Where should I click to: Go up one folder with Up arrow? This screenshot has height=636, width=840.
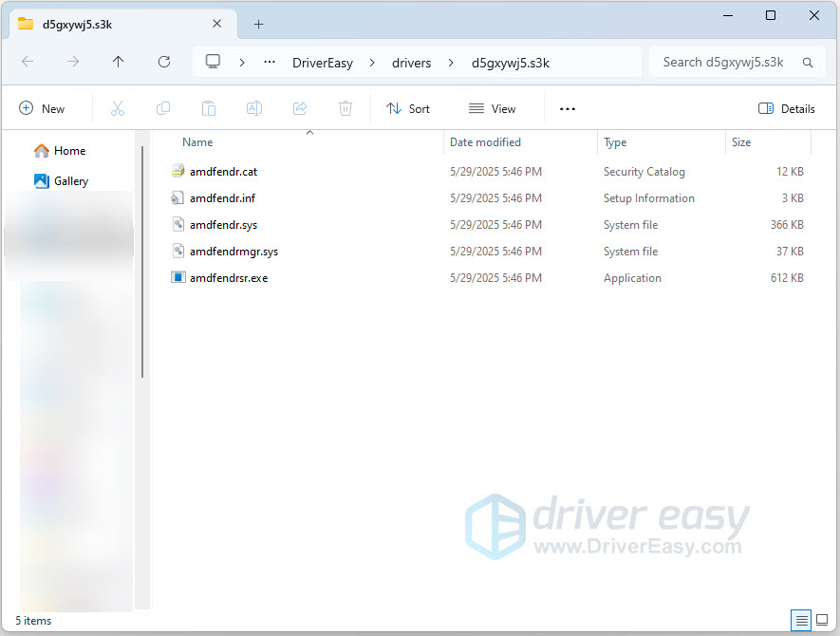(x=118, y=62)
